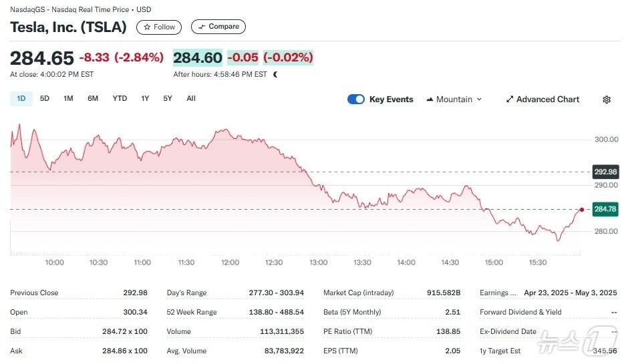Expand the Mountain dropdown chevron

pyautogui.click(x=478, y=100)
